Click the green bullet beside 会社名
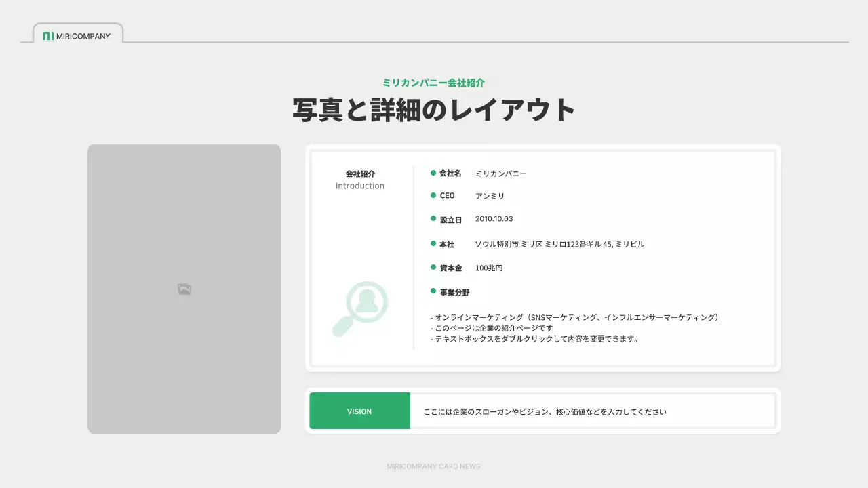 coord(432,173)
